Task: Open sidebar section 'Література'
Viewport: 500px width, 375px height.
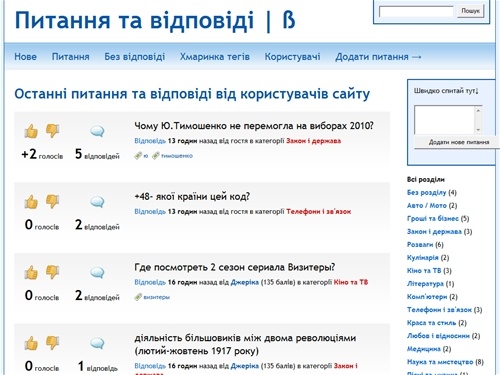Action: [425, 283]
